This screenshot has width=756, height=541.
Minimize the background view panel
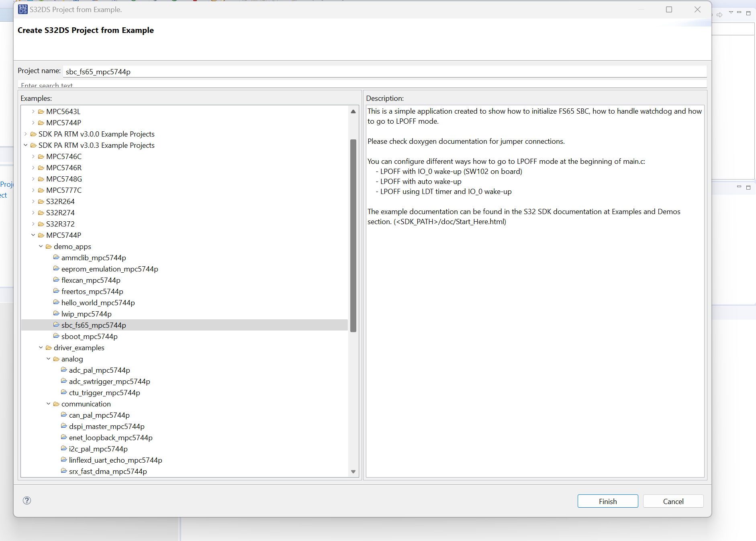click(739, 187)
